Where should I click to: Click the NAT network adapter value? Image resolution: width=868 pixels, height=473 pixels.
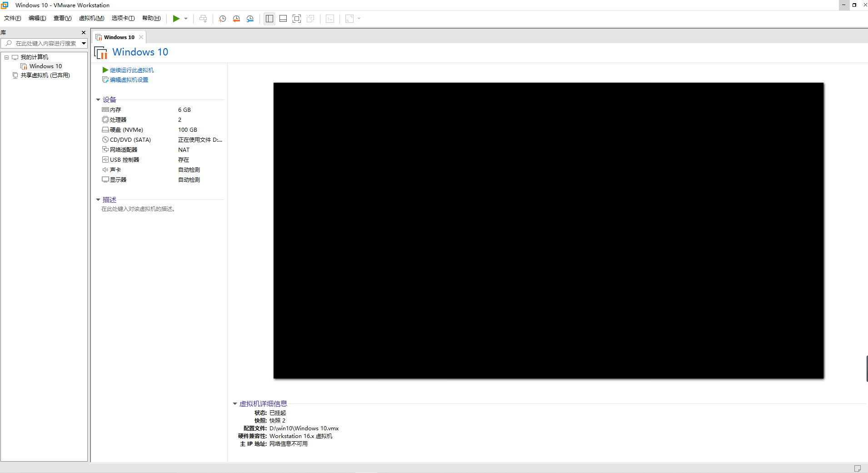click(x=184, y=150)
